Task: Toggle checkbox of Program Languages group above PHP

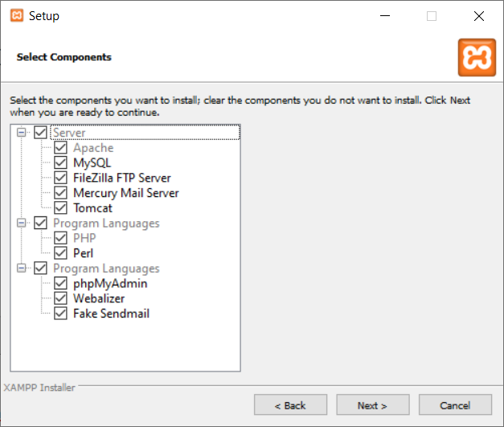Action: [x=40, y=223]
